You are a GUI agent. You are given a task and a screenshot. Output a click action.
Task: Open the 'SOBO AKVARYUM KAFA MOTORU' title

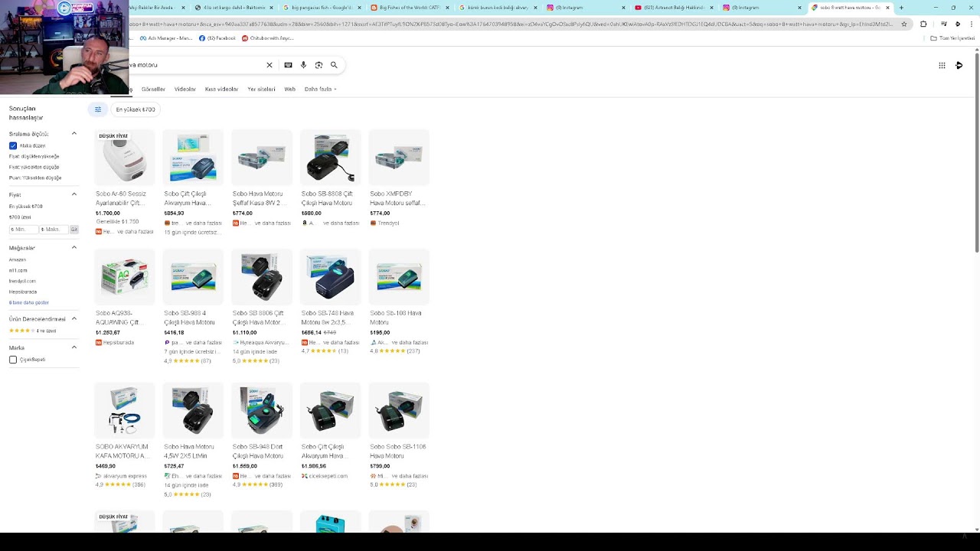tap(122, 451)
